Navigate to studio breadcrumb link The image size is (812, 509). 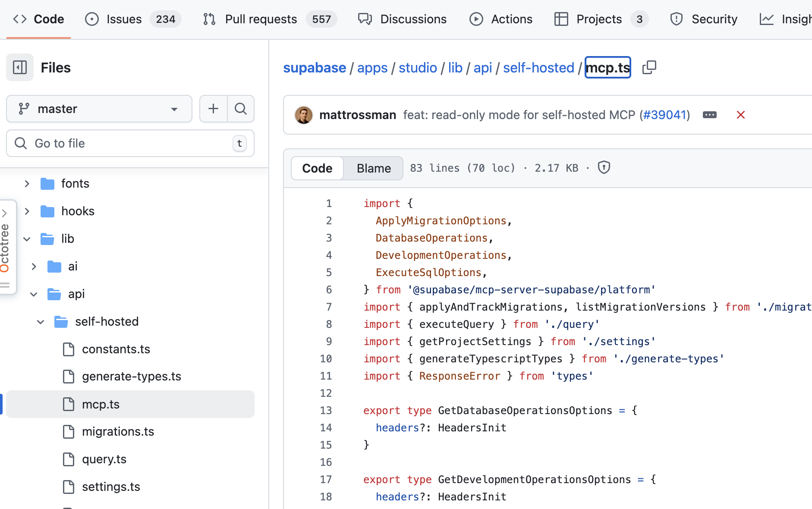pyautogui.click(x=418, y=68)
